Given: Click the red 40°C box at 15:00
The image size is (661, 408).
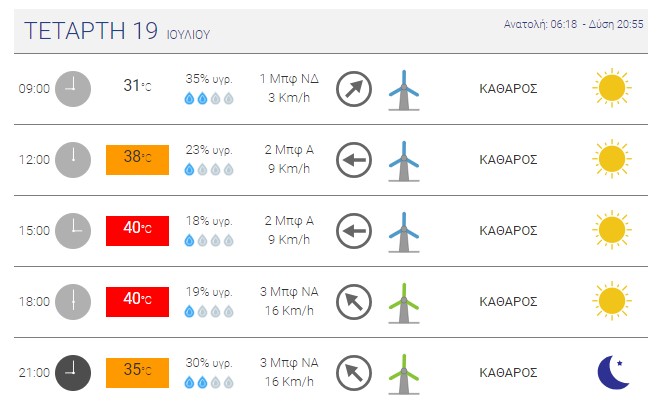Looking at the screenshot, I should [137, 231].
